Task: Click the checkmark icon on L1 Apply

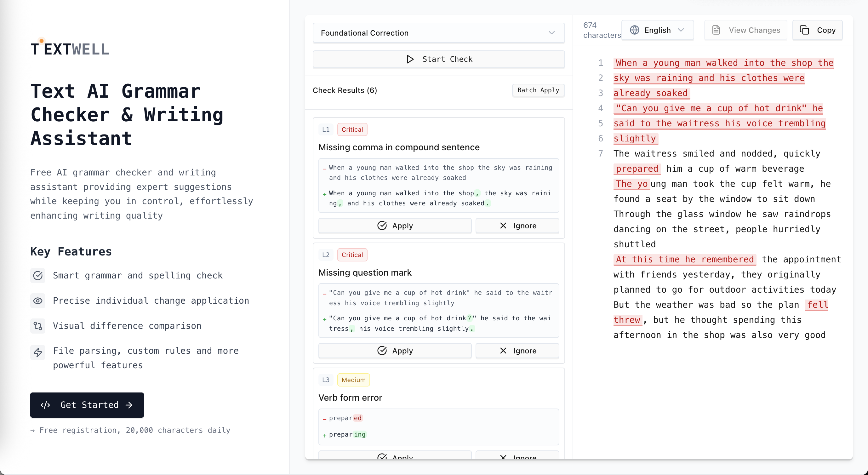Action: 382,226
